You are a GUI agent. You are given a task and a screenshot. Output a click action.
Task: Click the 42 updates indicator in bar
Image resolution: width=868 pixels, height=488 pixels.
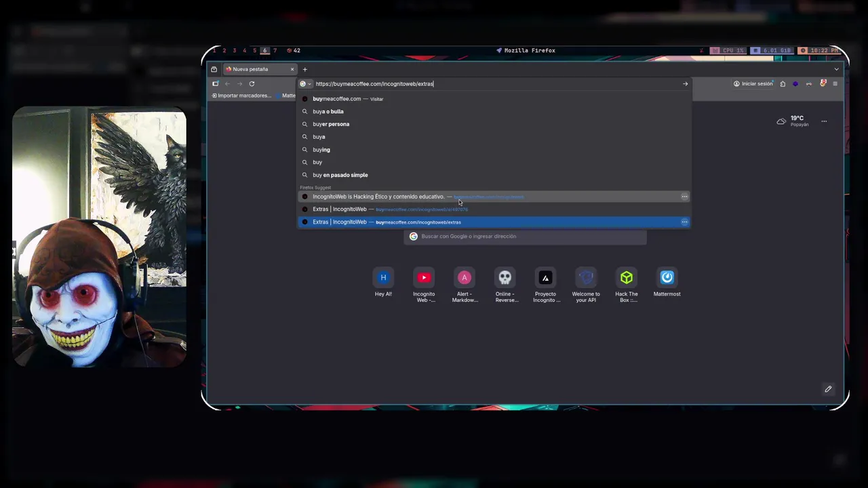[294, 50]
